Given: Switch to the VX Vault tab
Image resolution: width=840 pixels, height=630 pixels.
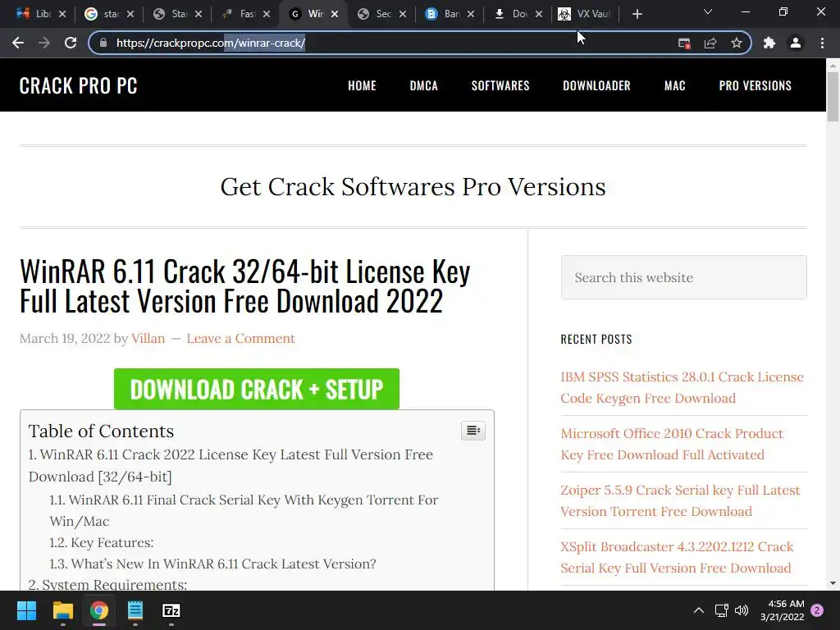Looking at the screenshot, I should (x=584, y=14).
